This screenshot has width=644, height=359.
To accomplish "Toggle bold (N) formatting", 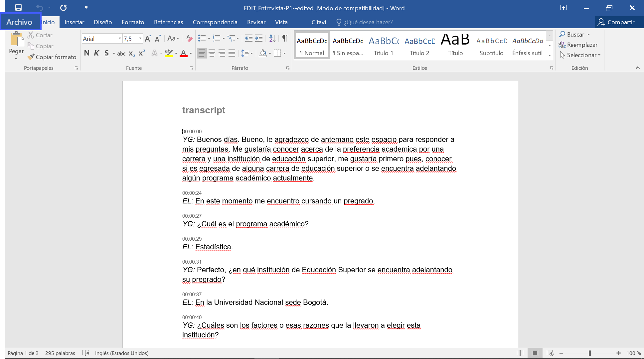I will point(87,53).
